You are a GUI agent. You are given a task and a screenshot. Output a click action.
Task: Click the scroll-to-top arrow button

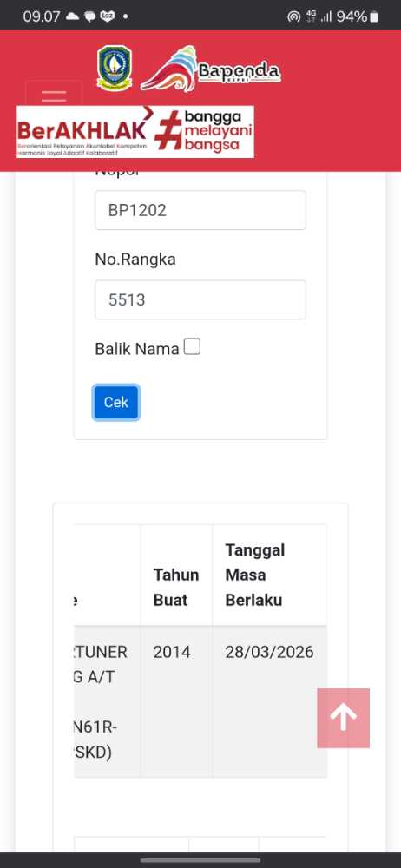click(x=344, y=718)
